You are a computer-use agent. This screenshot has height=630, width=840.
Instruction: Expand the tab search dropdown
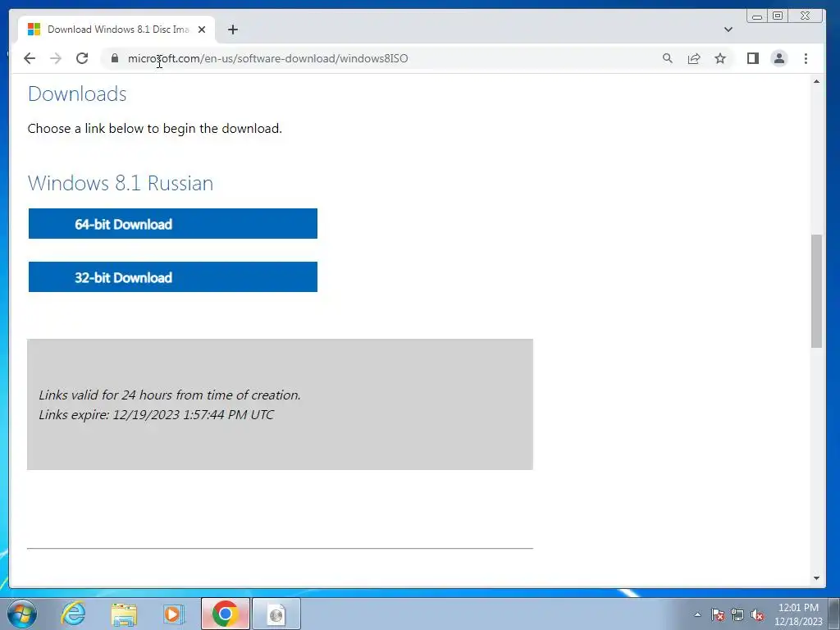coord(728,30)
